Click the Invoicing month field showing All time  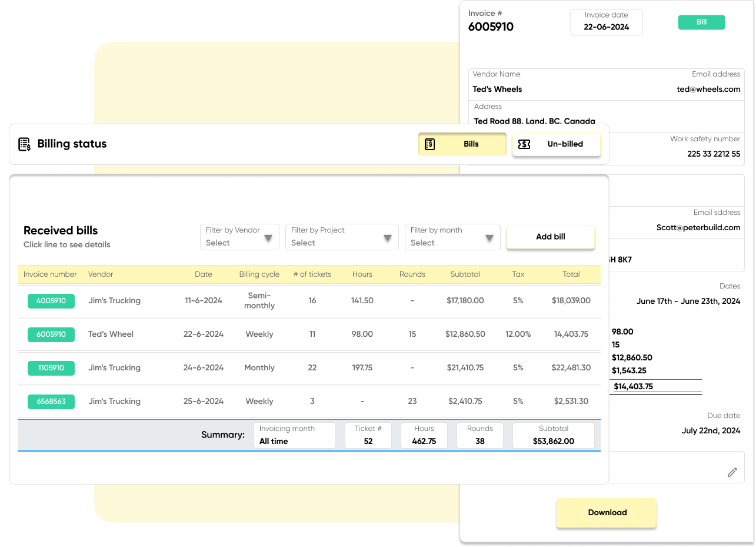(294, 435)
